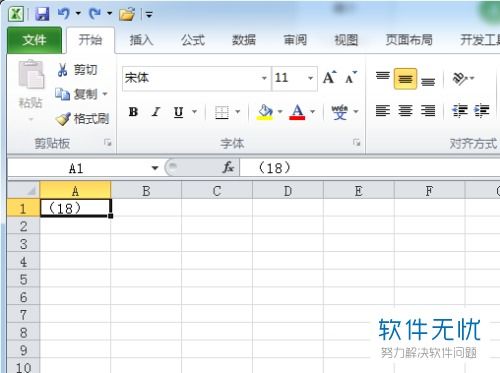Center text horizontally
This screenshot has width=500, height=373.
(405, 111)
